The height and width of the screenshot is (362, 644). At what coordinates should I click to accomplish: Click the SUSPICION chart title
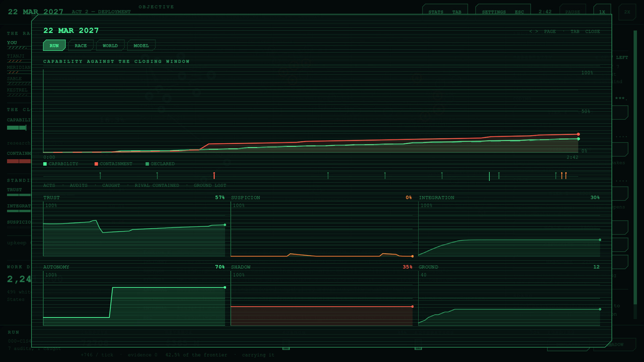pos(246,198)
